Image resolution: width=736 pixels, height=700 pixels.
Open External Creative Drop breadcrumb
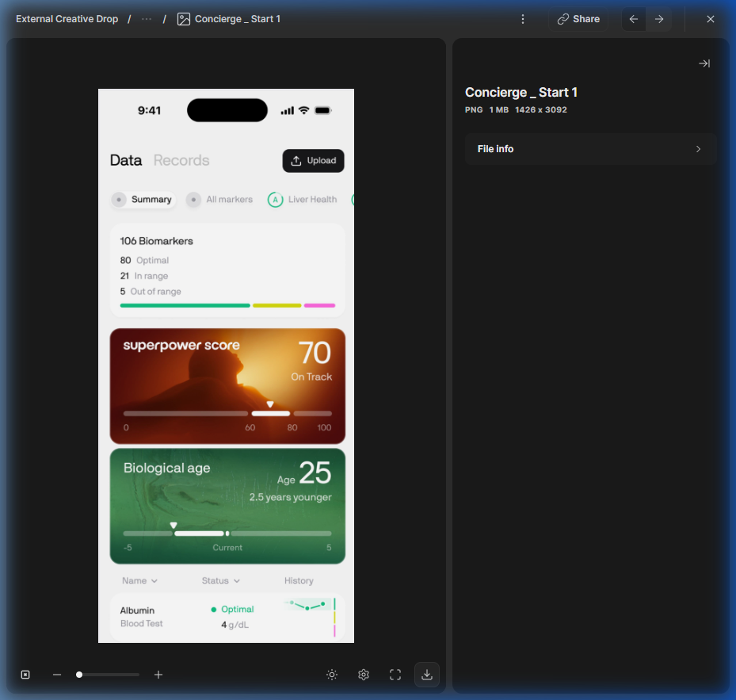[x=67, y=19]
